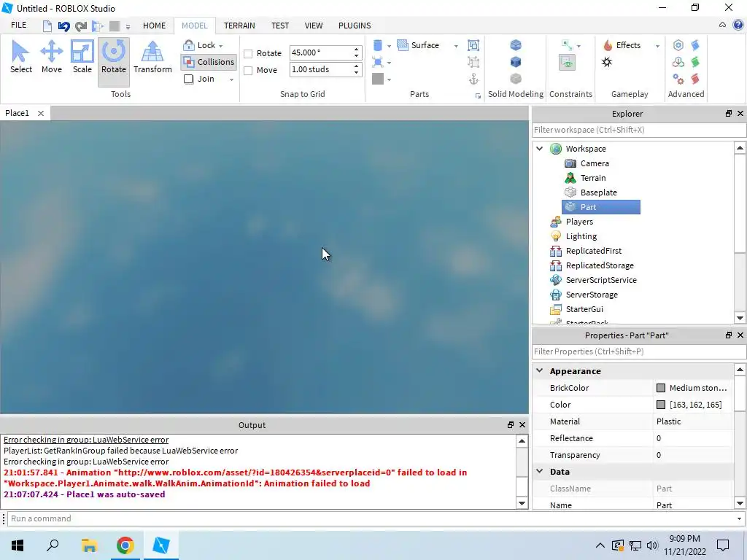Screen dimensions: 747x560
Task: Click the Create Constraint icon
Action: pyautogui.click(x=568, y=45)
